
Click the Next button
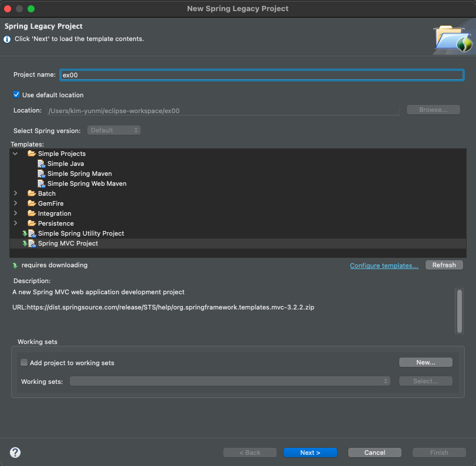pyautogui.click(x=310, y=453)
